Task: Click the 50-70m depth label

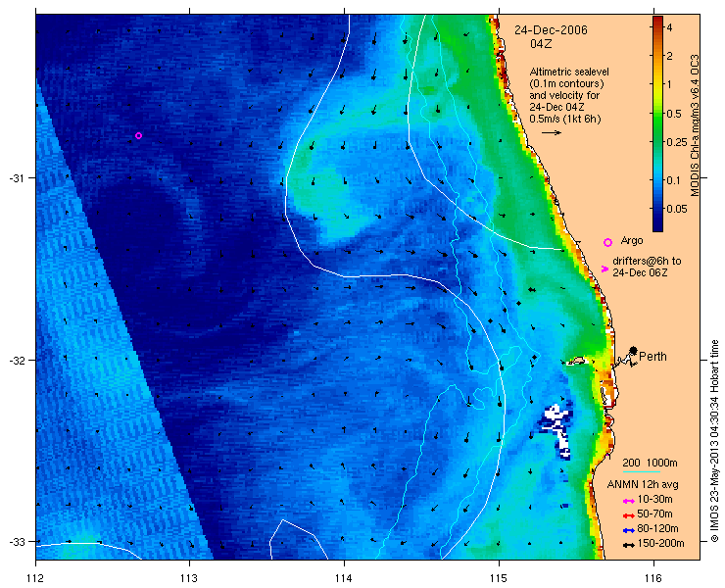Action: (654, 514)
